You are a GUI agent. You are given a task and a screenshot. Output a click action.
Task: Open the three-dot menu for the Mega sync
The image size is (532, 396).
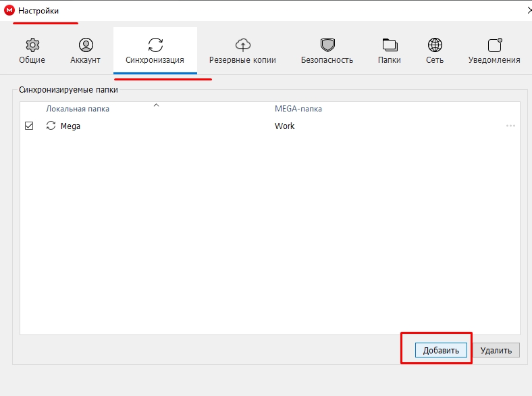pos(510,126)
